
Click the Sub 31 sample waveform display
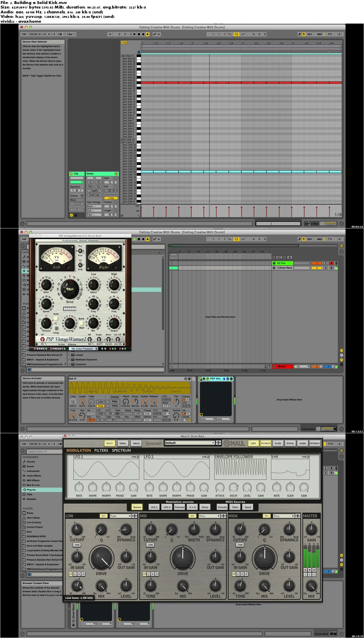(129, 388)
